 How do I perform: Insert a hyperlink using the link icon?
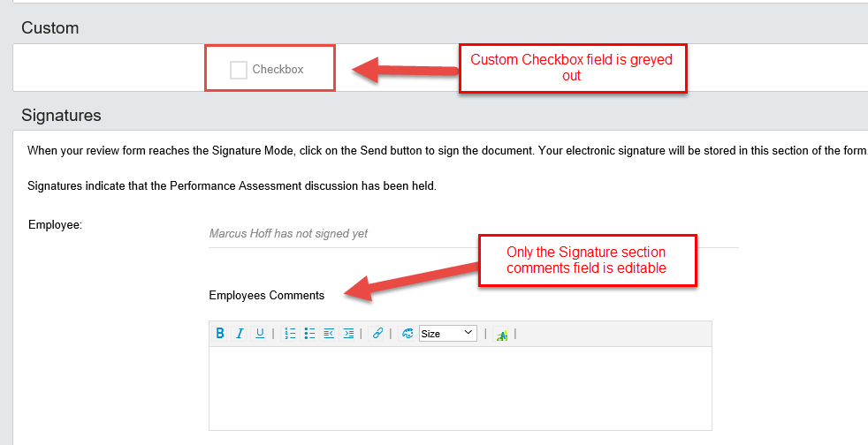pos(377,334)
